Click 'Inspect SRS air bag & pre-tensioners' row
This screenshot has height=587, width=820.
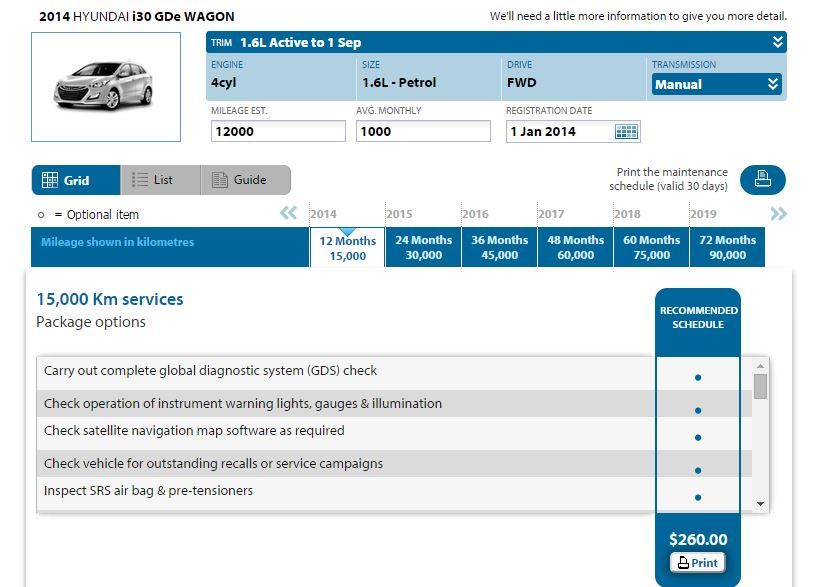[394, 494]
